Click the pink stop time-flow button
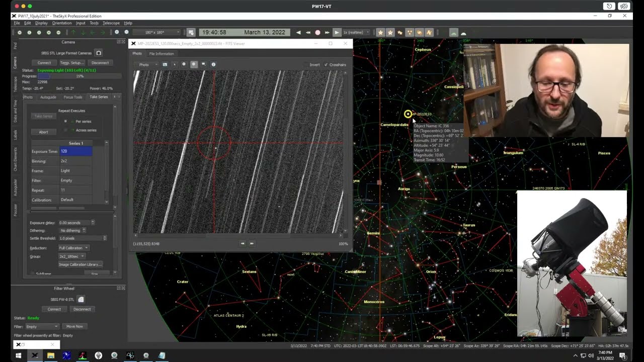Screen dimensions: 644x362 317,32
